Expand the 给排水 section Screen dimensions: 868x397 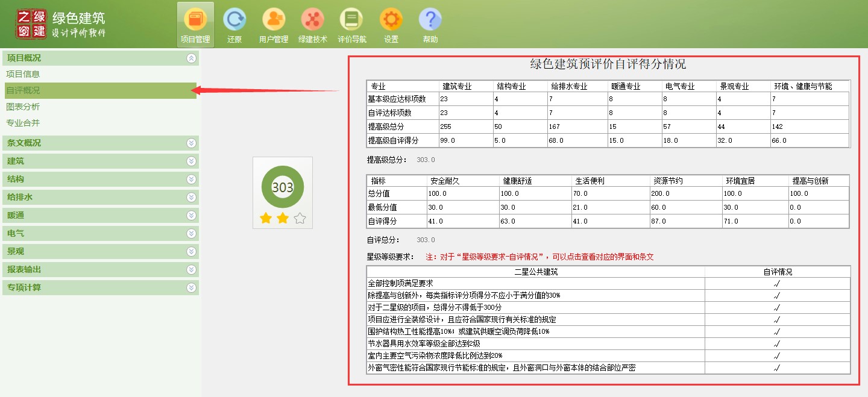coord(100,197)
